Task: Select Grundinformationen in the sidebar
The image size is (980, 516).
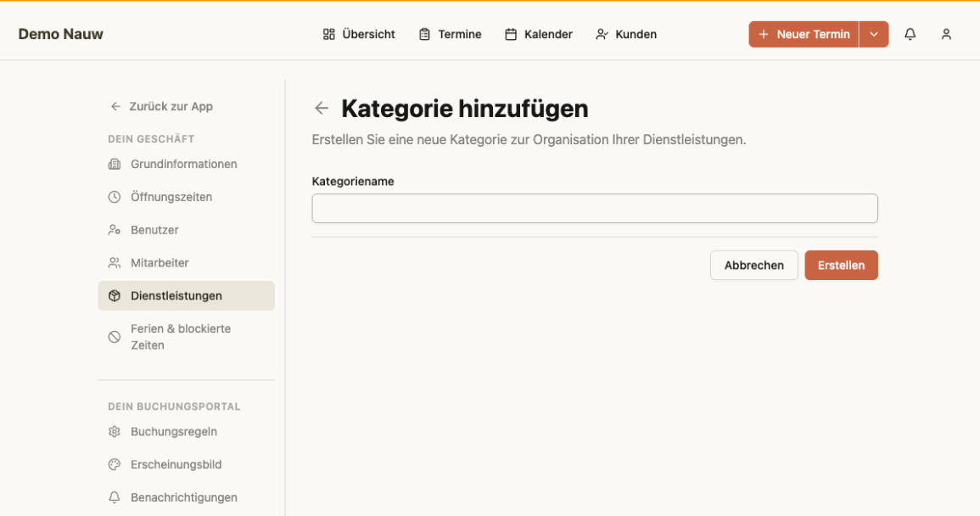Action: click(187, 164)
